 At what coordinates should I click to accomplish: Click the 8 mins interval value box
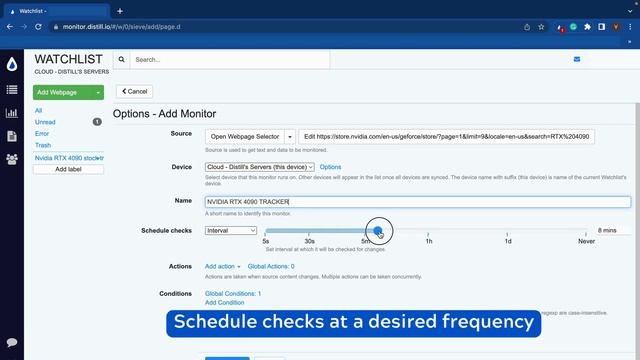click(x=612, y=231)
